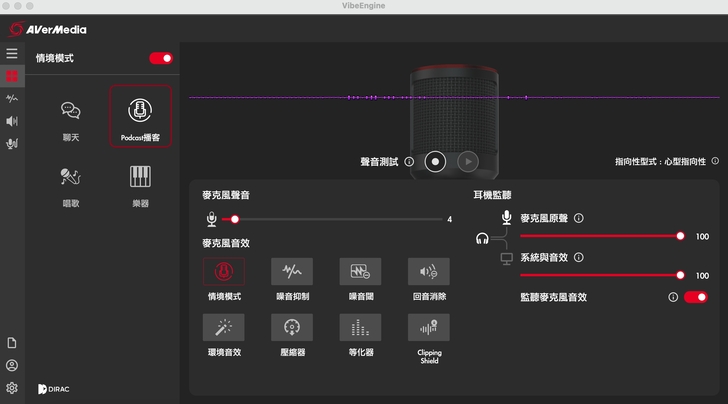
Task: Open the 環境音效 ambient effect
Action: tap(223, 327)
